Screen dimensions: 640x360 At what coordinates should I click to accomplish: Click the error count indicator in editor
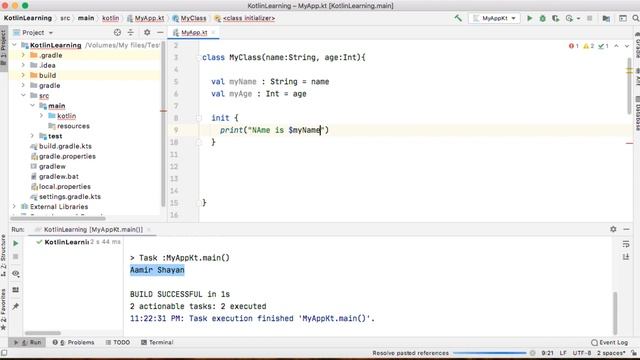[573, 46]
